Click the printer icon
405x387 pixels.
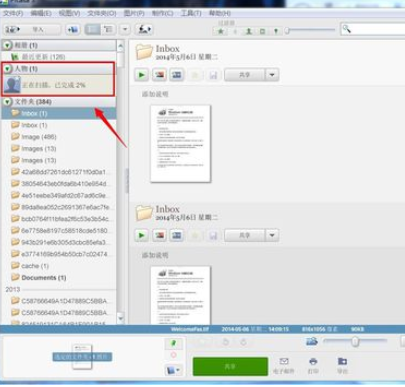click(313, 361)
